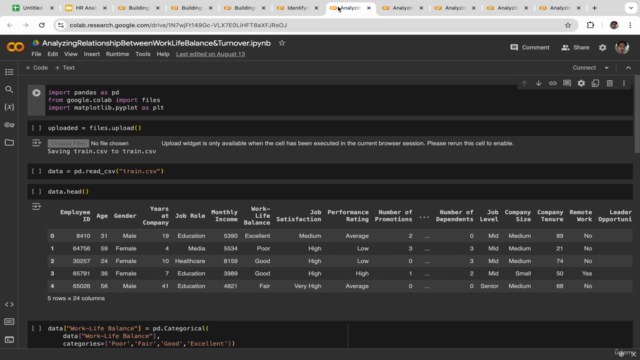Rename the notebook title field
This screenshot has height=360, width=640.
(x=156, y=43)
